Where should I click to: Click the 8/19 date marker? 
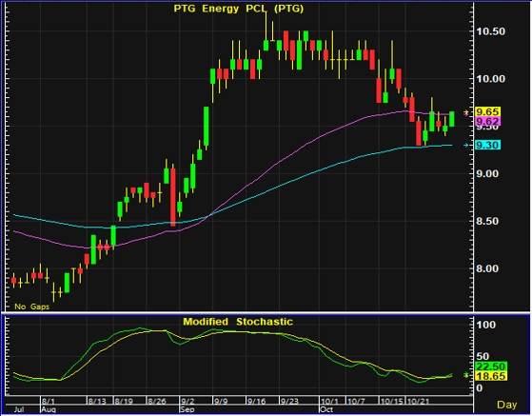coord(124,402)
